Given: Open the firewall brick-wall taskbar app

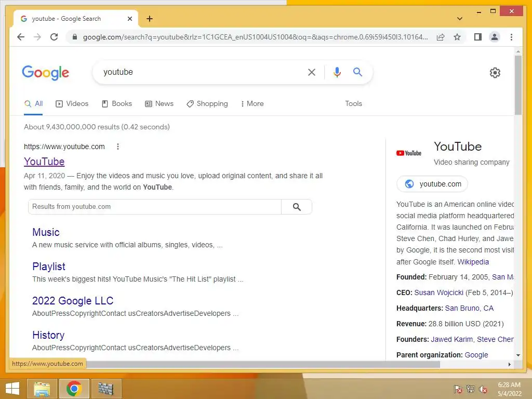Looking at the screenshot, I should 106,389.
